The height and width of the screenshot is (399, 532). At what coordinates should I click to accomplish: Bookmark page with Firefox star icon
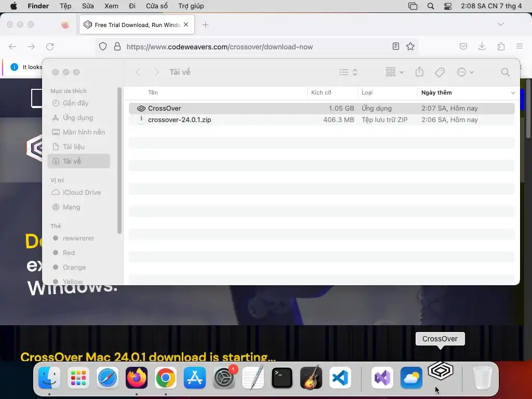[410, 46]
